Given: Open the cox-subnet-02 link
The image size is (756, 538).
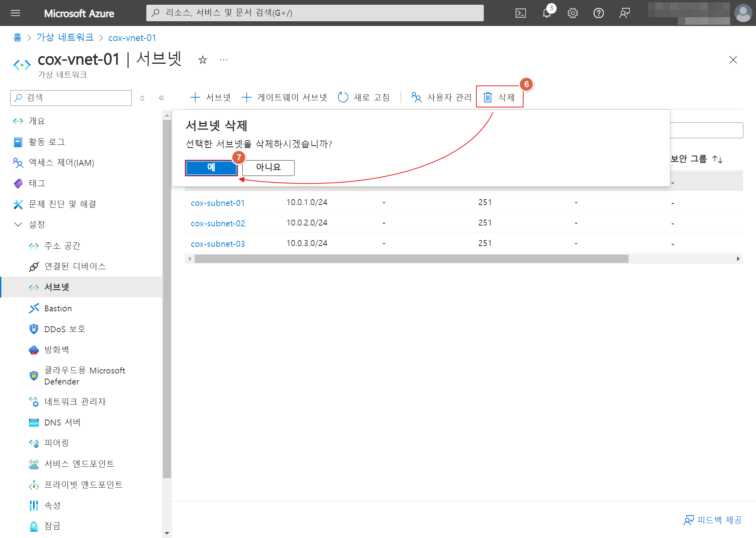Looking at the screenshot, I should 218,223.
